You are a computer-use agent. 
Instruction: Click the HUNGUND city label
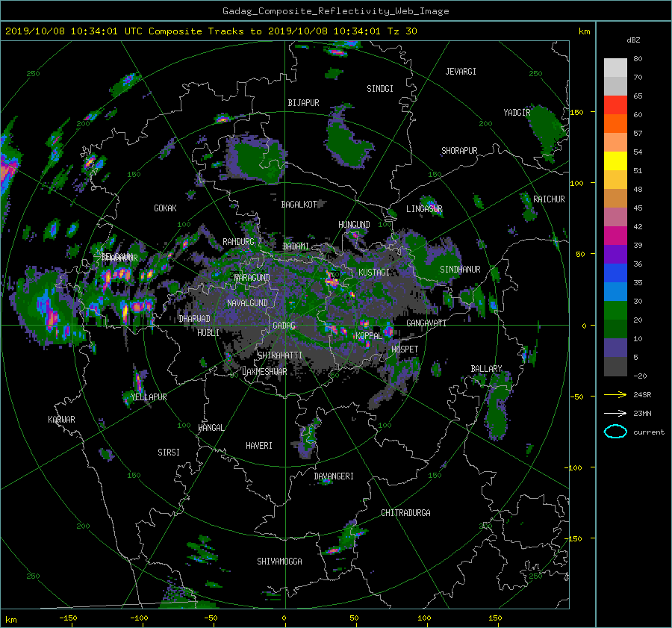(x=354, y=225)
